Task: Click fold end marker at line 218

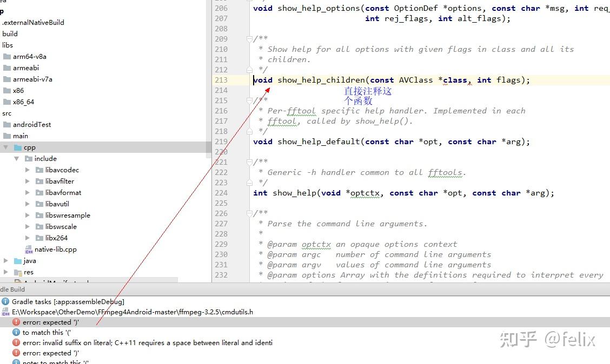Action: click(x=249, y=131)
